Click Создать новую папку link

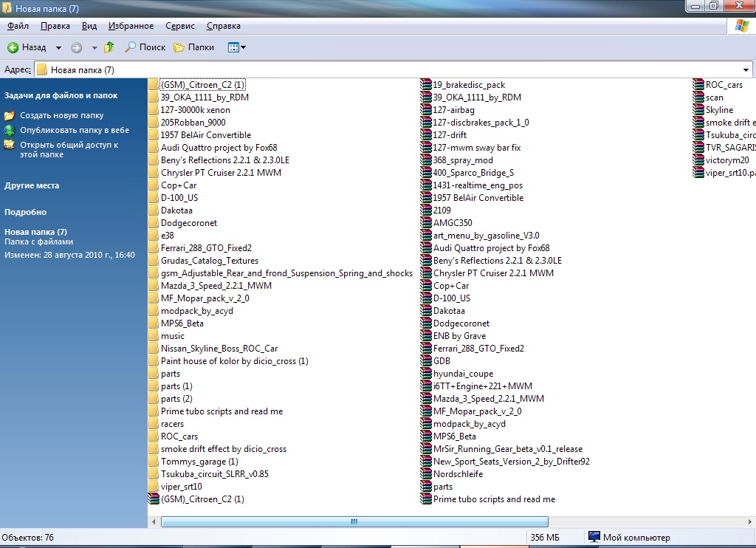(x=62, y=115)
